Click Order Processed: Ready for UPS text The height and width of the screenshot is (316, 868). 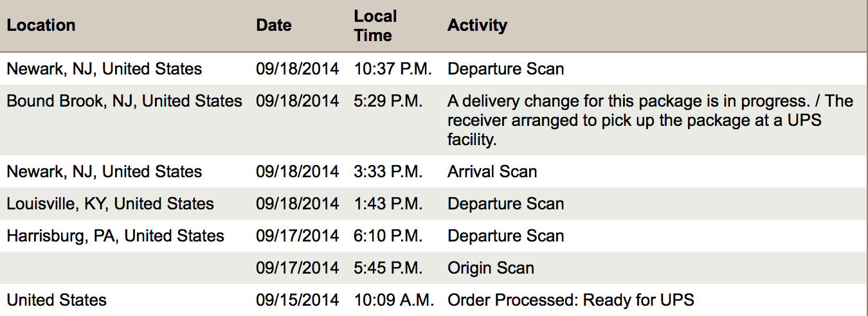[x=571, y=300]
